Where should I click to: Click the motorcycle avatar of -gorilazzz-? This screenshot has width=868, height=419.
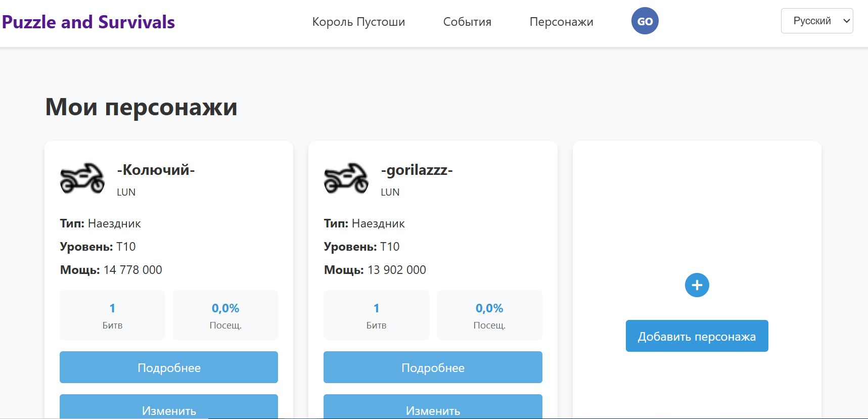pyautogui.click(x=346, y=178)
